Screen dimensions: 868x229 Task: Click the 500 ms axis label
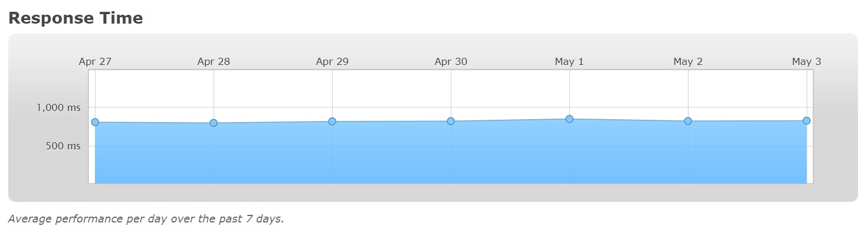coord(63,146)
